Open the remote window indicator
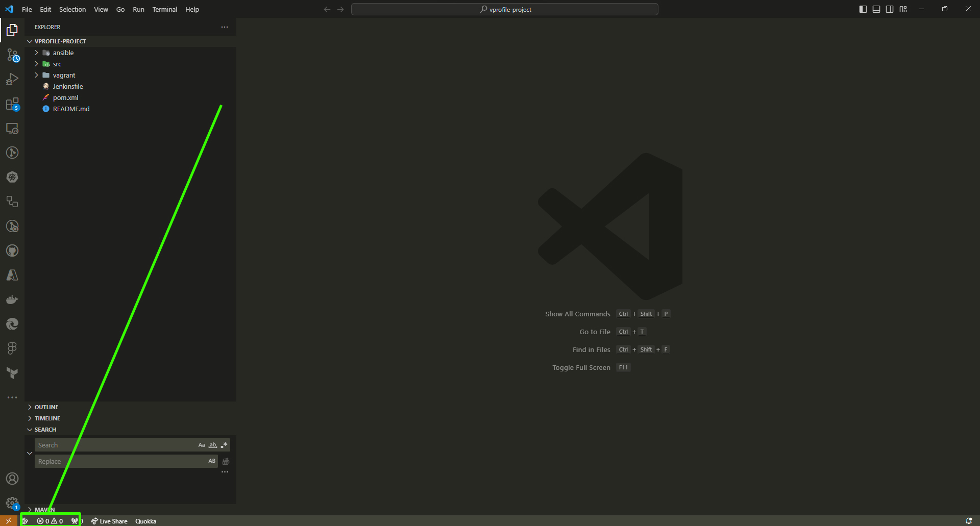980x526 pixels. coord(9,521)
